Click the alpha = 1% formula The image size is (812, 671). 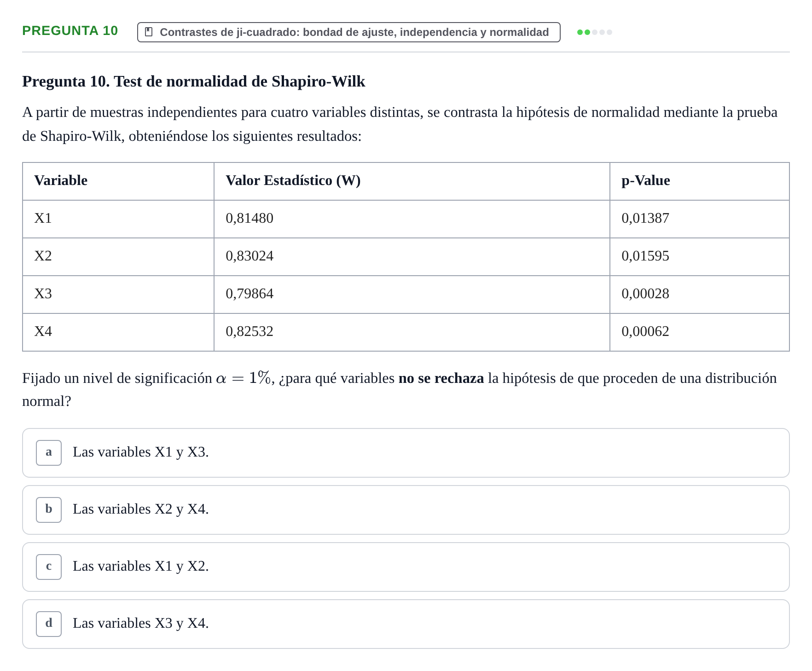click(243, 378)
